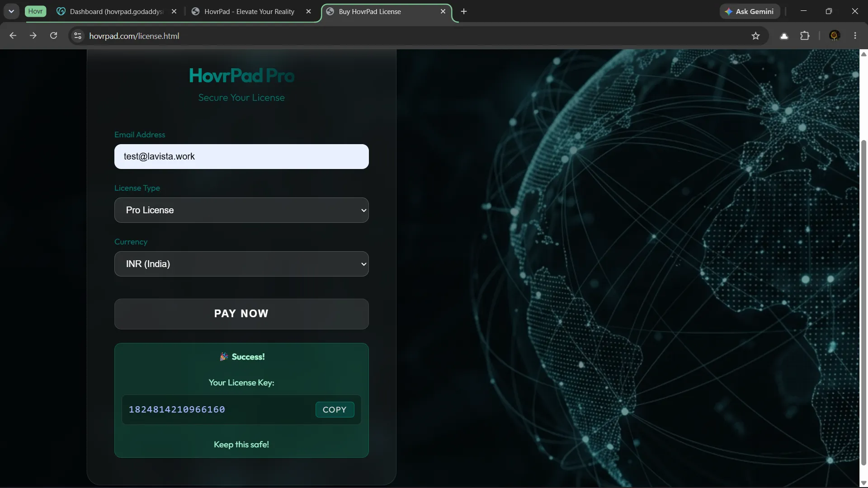This screenshot has width=868, height=488.
Task: Open the Currency dropdown
Action: (x=241, y=264)
